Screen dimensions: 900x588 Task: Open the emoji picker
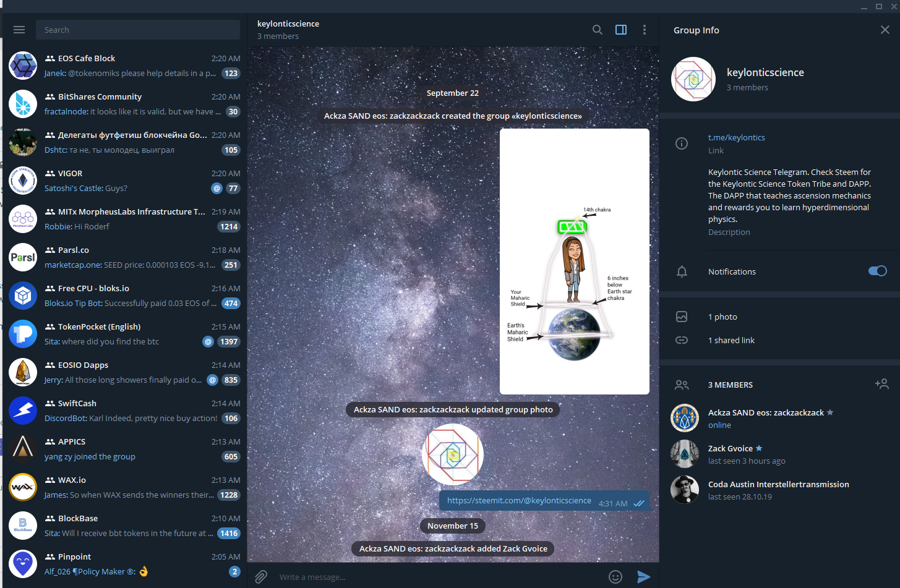pyautogui.click(x=615, y=577)
